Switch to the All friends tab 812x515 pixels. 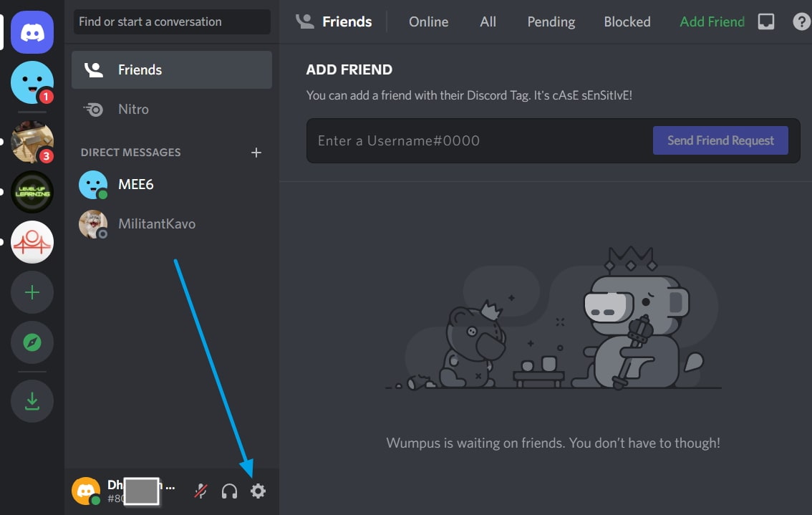click(x=488, y=21)
